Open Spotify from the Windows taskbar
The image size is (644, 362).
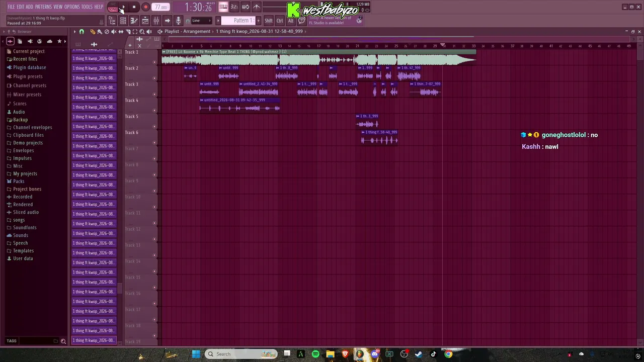pos(315,354)
